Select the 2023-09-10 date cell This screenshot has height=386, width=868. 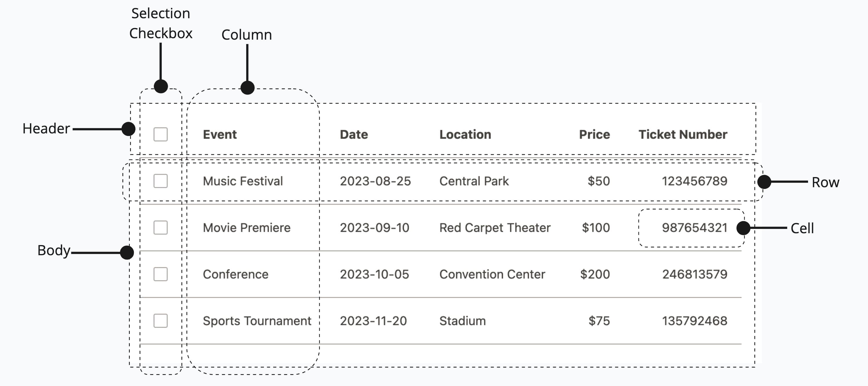374,228
